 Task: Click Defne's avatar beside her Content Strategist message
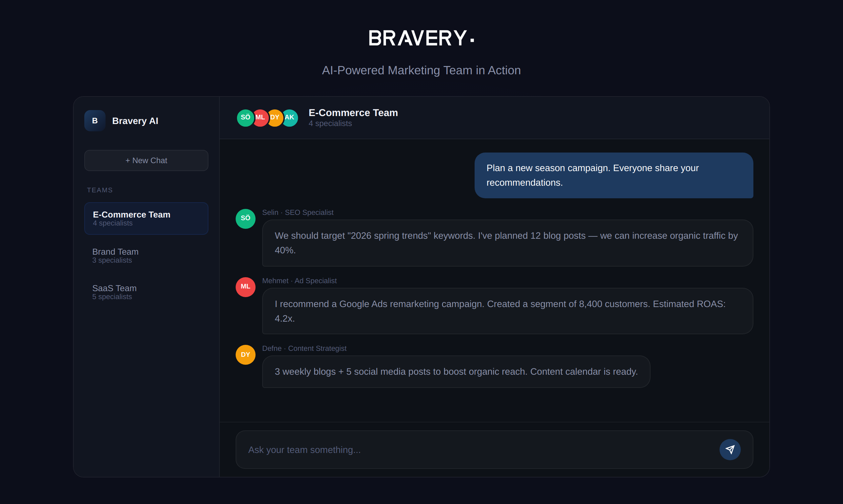point(245,354)
